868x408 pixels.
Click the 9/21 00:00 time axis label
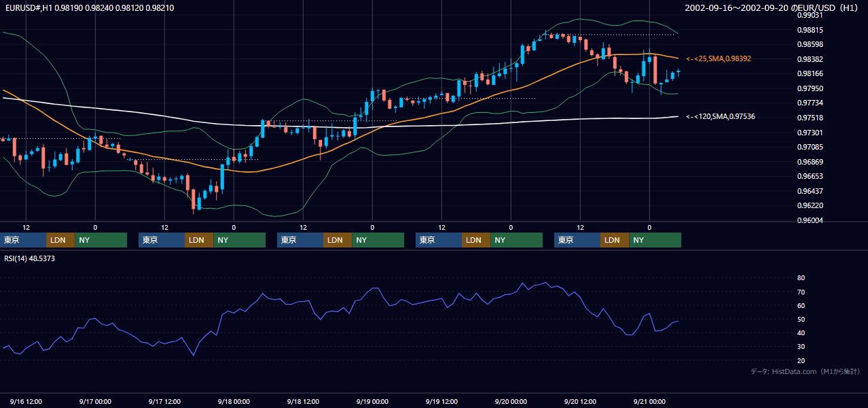(x=649, y=402)
